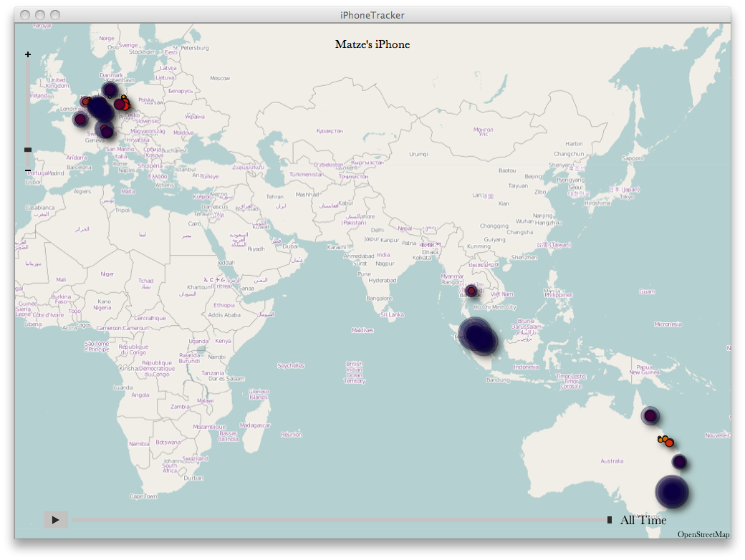Start playback with the play button
Viewport: 745px width, 560px height.
(x=56, y=520)
